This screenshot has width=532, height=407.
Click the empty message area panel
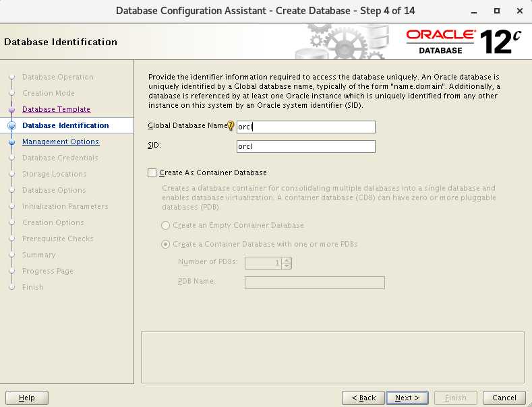tap(332, 358)
